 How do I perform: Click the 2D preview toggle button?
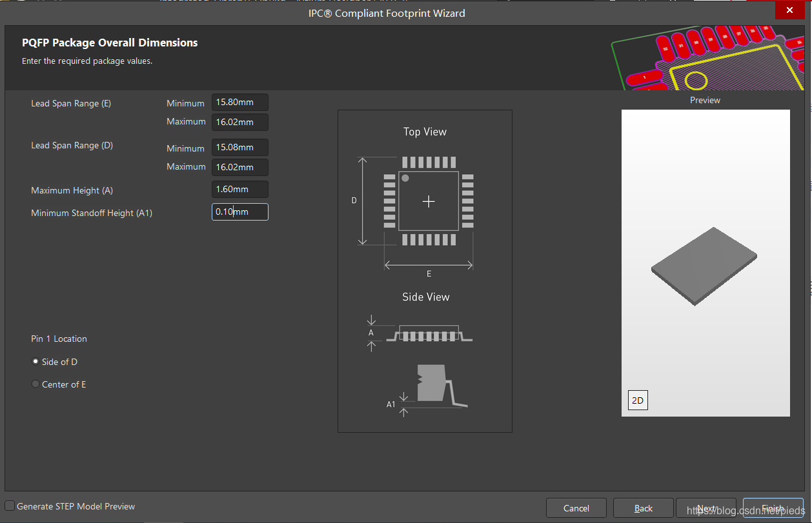(x=638, y=400)
